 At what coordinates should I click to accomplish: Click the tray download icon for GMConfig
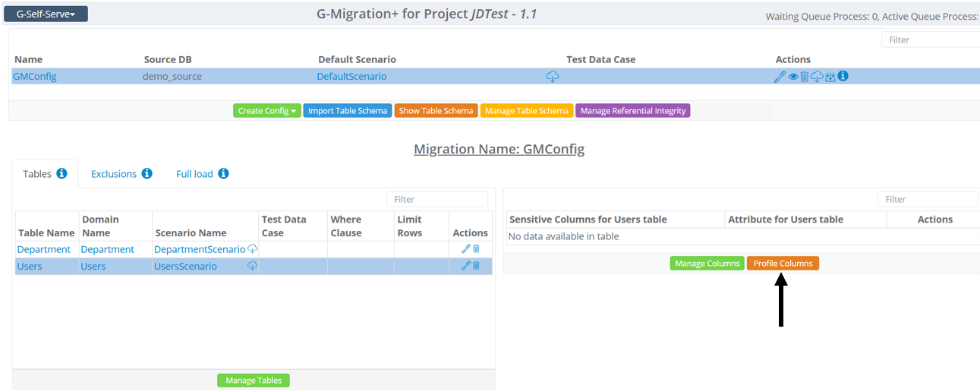(x=830, y=77)
